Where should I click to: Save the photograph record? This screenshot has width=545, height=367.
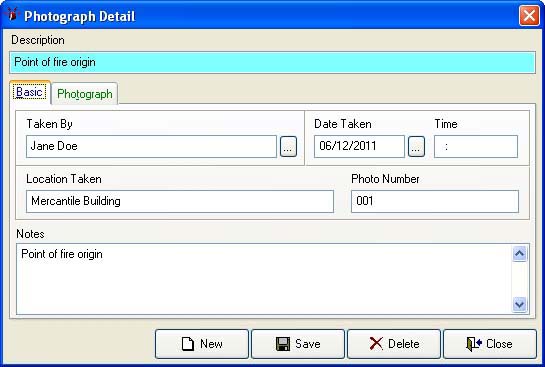298,344
